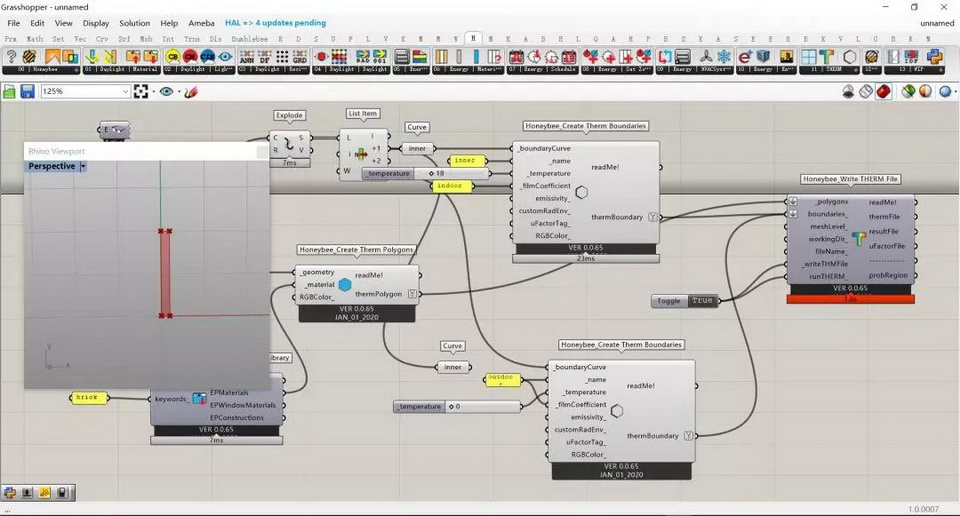Toggle the canvas preview eye icon

click(166, 91)
